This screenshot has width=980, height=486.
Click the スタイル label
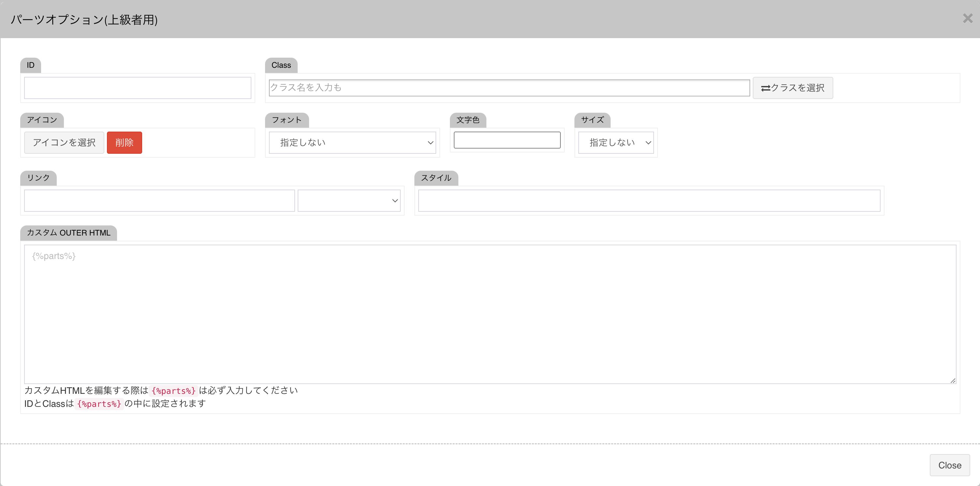point(436,178)
